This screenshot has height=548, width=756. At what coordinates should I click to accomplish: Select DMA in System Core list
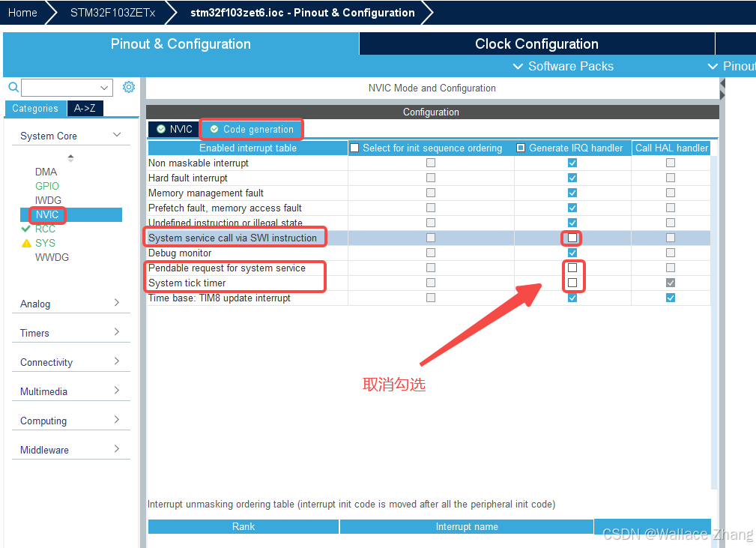(46, 172)
